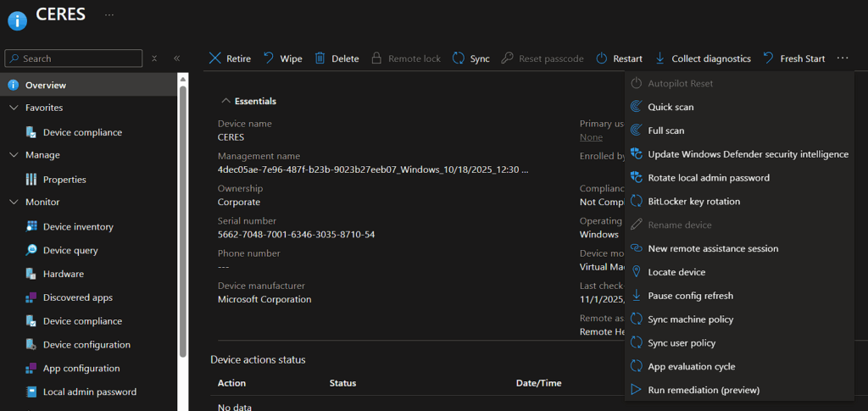This screenshot has height=411, width=868.
Task: Click the more actions ellipsis button
Action: 842,58
